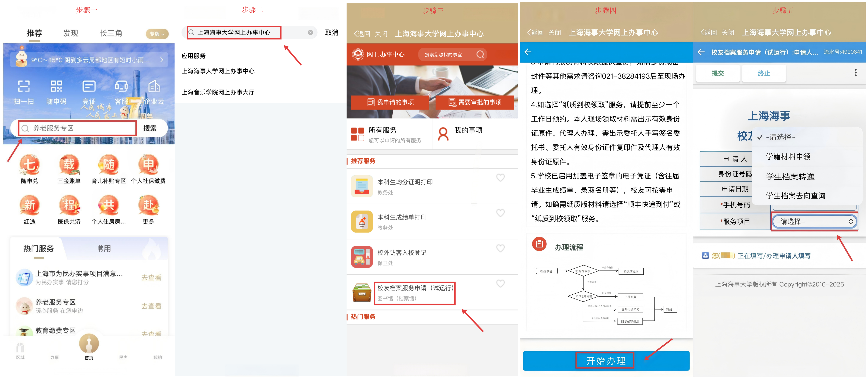Favorite 校友档案服务申请 with heart
Screen dimensions: 868x379
click(x=500, y=284)
